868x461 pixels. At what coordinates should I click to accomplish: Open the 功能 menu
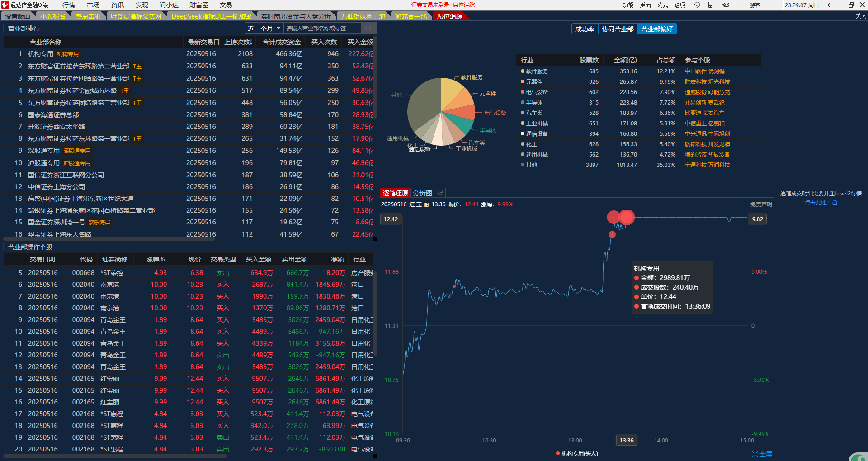tap(628, 5)
